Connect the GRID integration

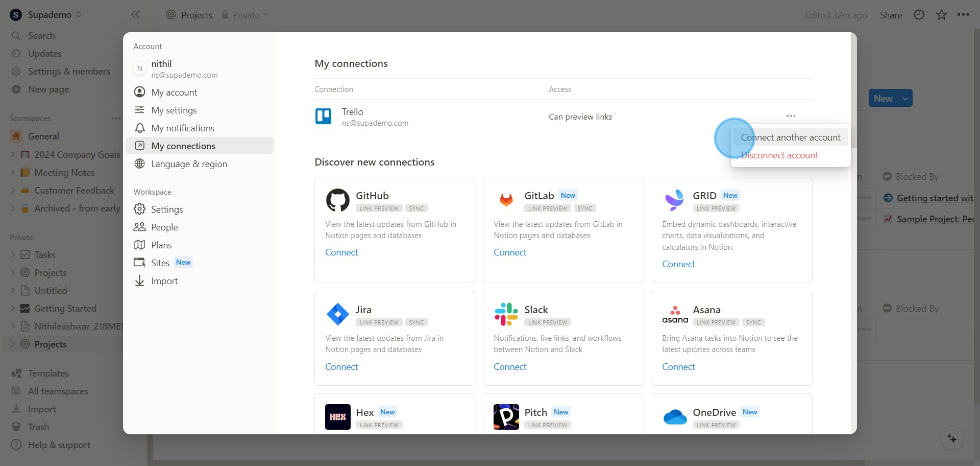point(678,264)
